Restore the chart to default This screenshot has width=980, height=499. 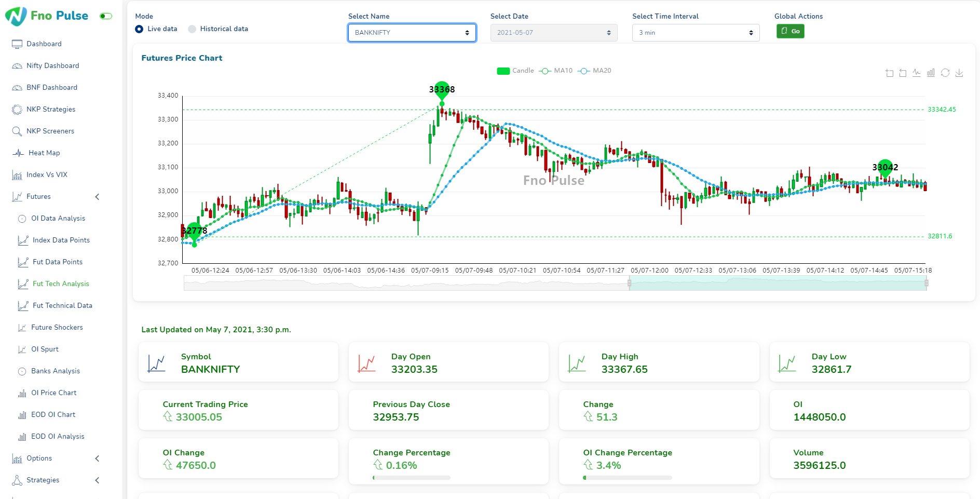[x=945, y=73]
